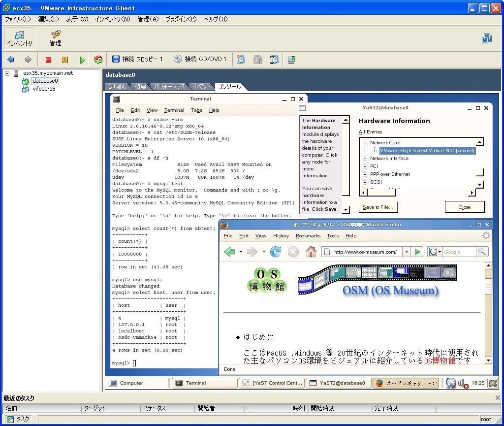504x426 pixels.
Task: Open the Terminal window's Edit menu
Action: 135,110
